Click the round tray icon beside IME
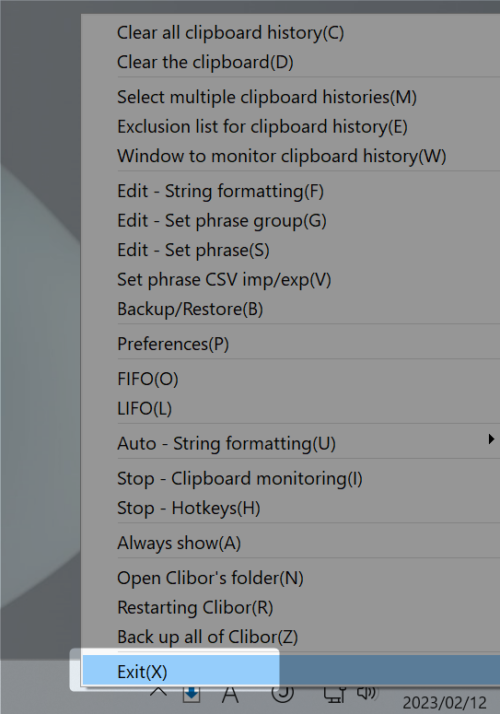The image size is (500, 714). (x=282, y=694)
